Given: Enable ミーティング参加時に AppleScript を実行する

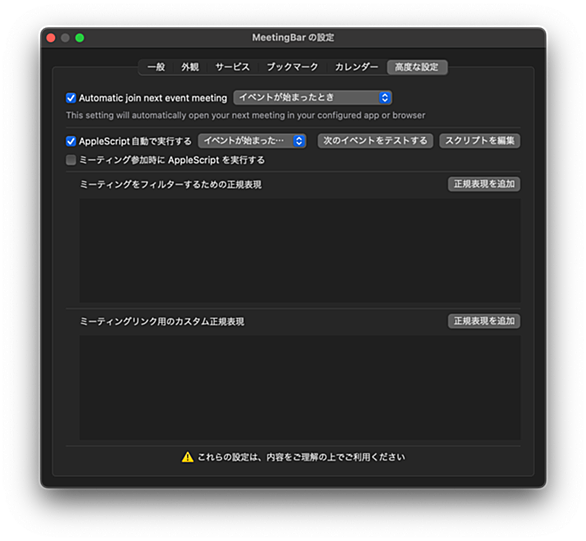Looking at the screenshot, I should point(71,160).
